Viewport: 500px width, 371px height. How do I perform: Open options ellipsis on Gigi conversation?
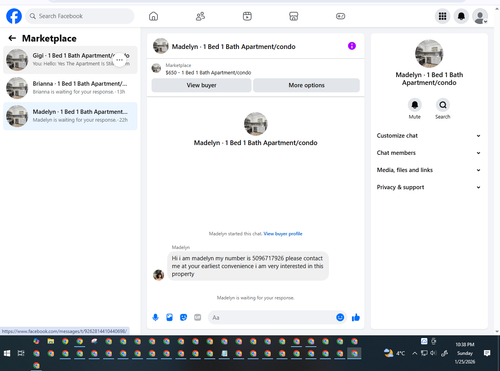coord(120,60)
